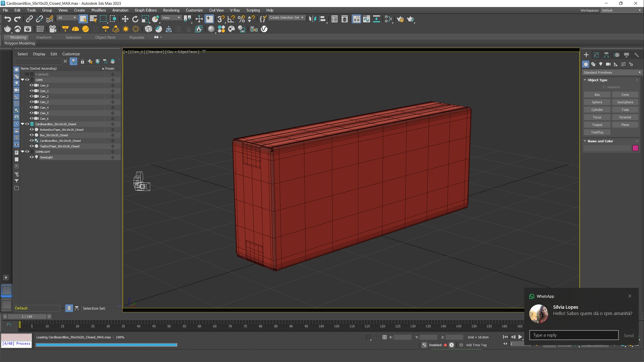This screenshot has height=362, width=644.
Task: Switch to the Object Paint ribbon tab
Action: click(x=105, y=38)
